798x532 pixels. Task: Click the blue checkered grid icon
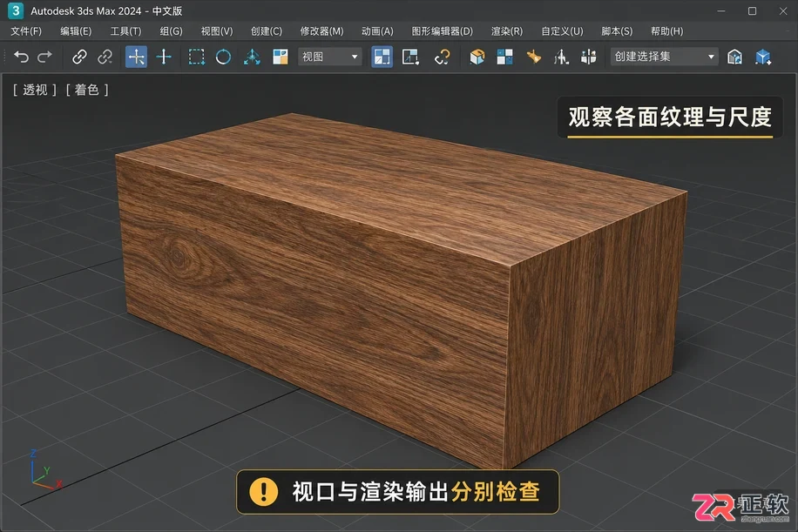[505, 57]
